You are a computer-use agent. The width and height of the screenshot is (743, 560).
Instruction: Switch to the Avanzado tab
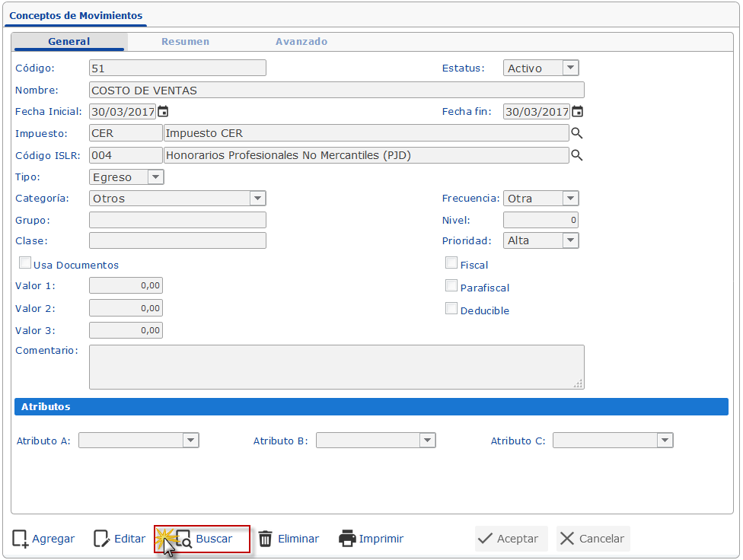pyautogui.click(x=301, y=42)
